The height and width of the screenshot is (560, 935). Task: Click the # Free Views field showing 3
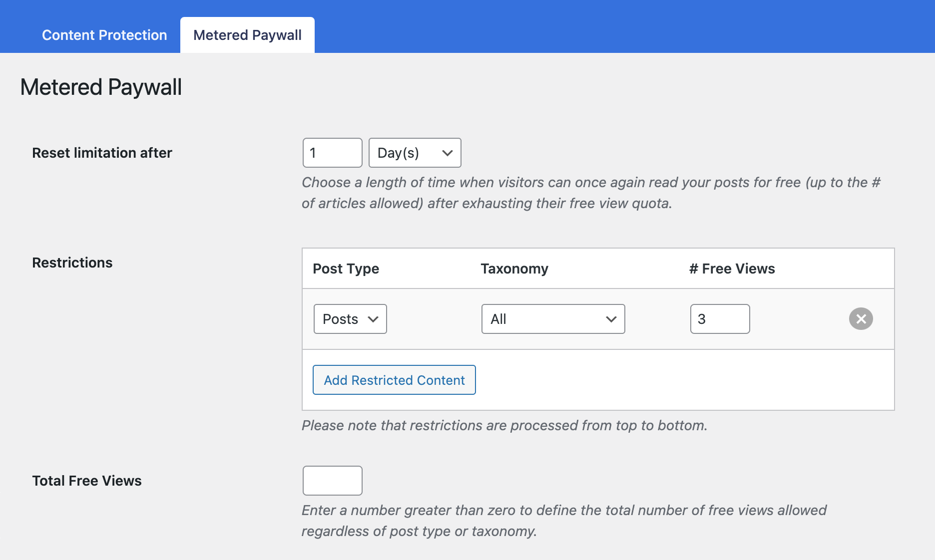point(720,319)
